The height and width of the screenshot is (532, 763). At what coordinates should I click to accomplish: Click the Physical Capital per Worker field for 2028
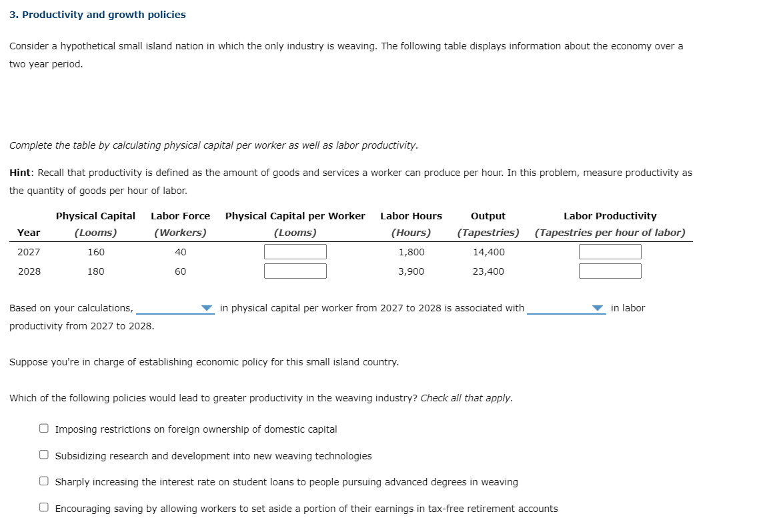click(x=295, y=271)
